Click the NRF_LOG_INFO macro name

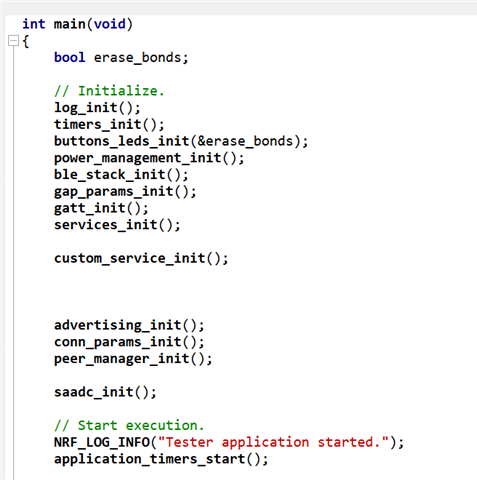[x=102, y=442]
